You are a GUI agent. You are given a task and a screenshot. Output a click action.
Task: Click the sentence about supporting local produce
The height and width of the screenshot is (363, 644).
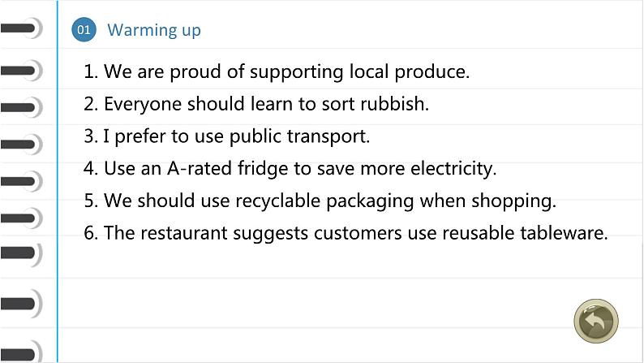click(277, 71)
